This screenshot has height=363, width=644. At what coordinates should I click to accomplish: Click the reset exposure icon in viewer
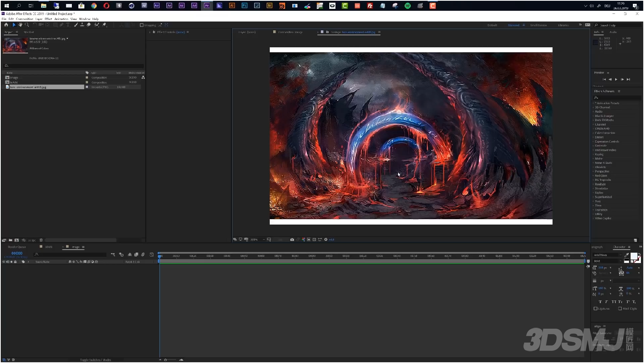click(x=326, y=240)
